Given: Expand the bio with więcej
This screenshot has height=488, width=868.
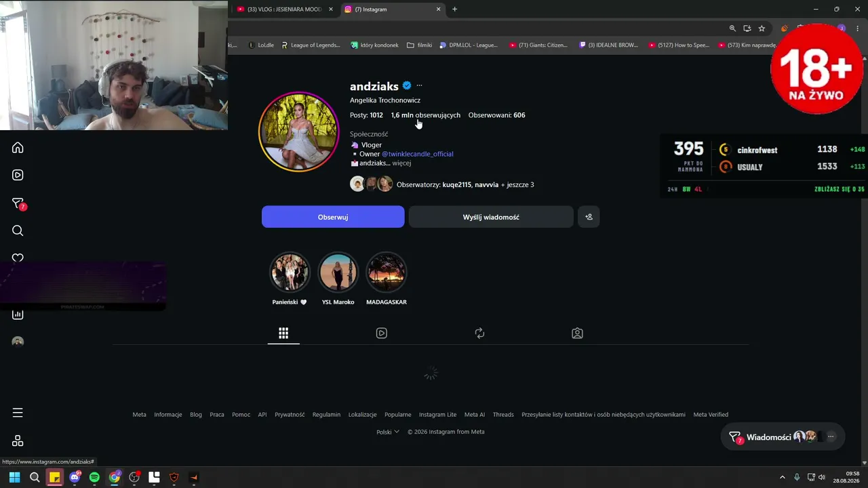Looking at the screenshot, I should [x=401, y=163].
